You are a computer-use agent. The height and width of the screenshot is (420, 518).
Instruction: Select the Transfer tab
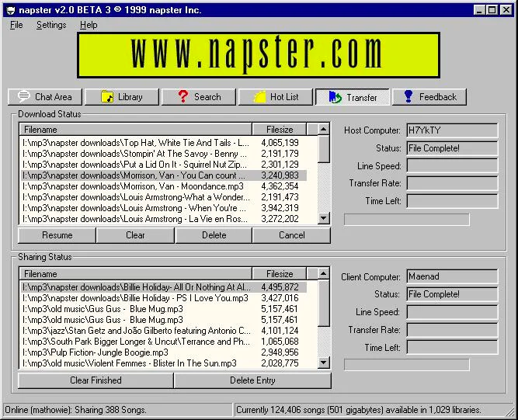click(353, 97)
